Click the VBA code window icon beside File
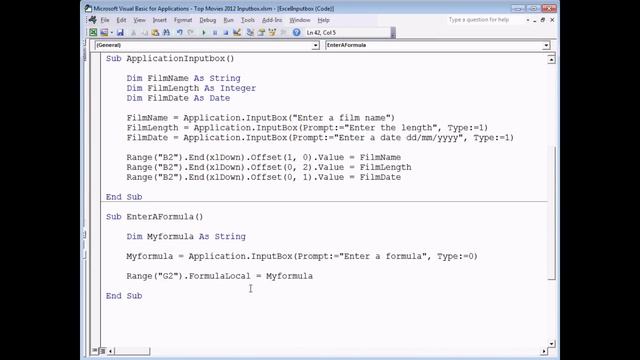640x360 pixels. 93,20
